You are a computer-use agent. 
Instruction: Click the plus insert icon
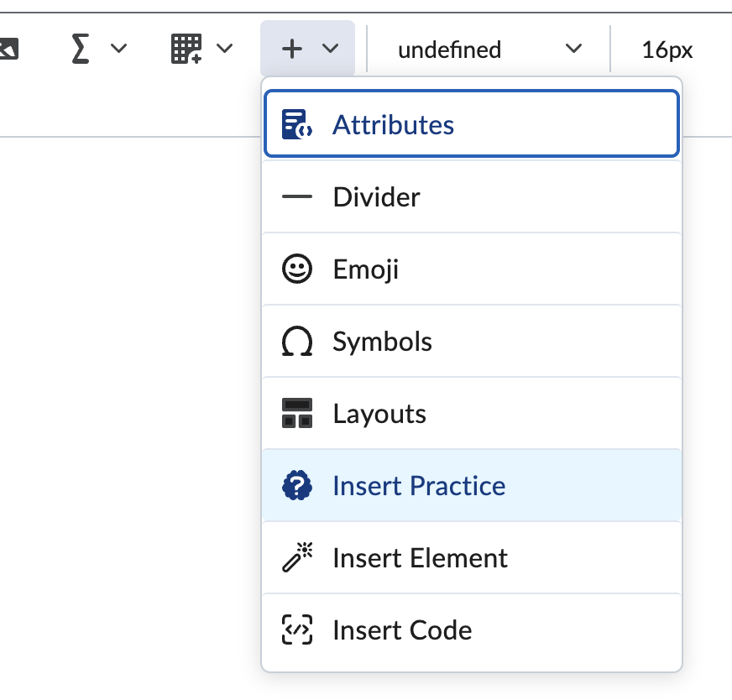291,49
